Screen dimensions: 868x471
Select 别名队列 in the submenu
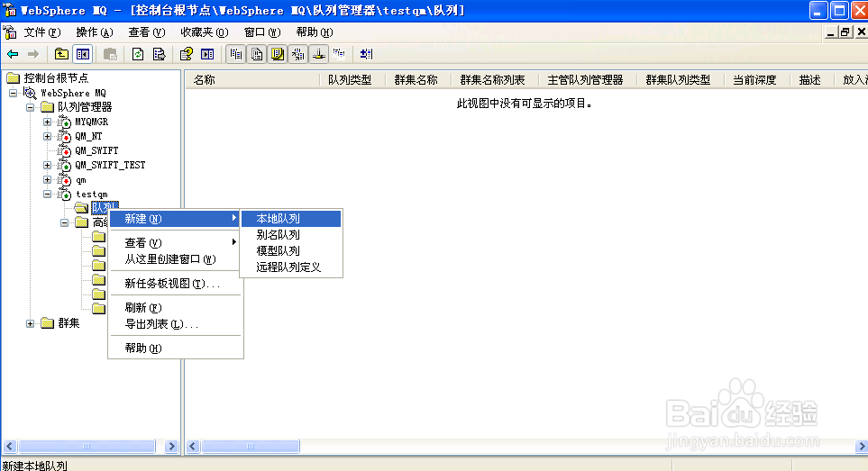pyautogui.click(x=291, y=235)
